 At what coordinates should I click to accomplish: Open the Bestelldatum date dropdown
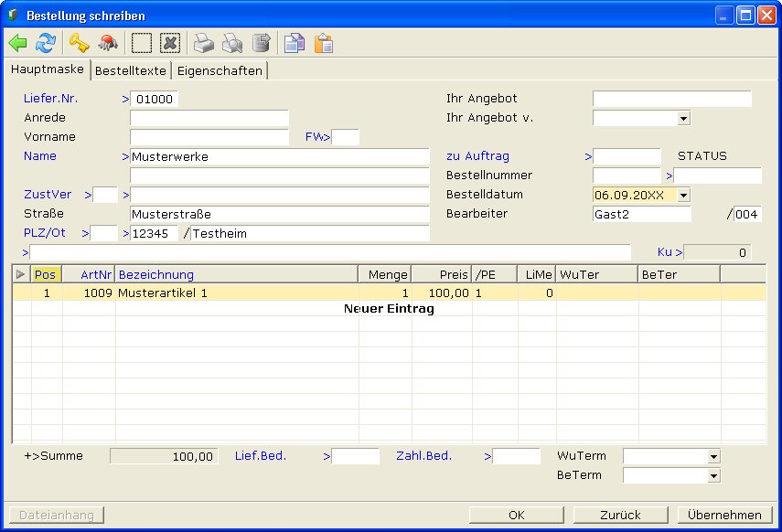pyautogui.click(x=683, y=195)
